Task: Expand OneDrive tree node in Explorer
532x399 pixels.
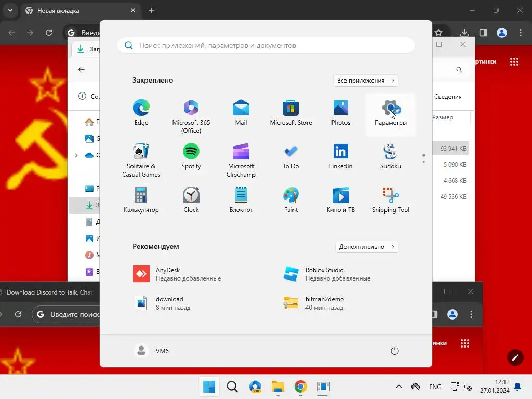Action: (x=76, y=155)
